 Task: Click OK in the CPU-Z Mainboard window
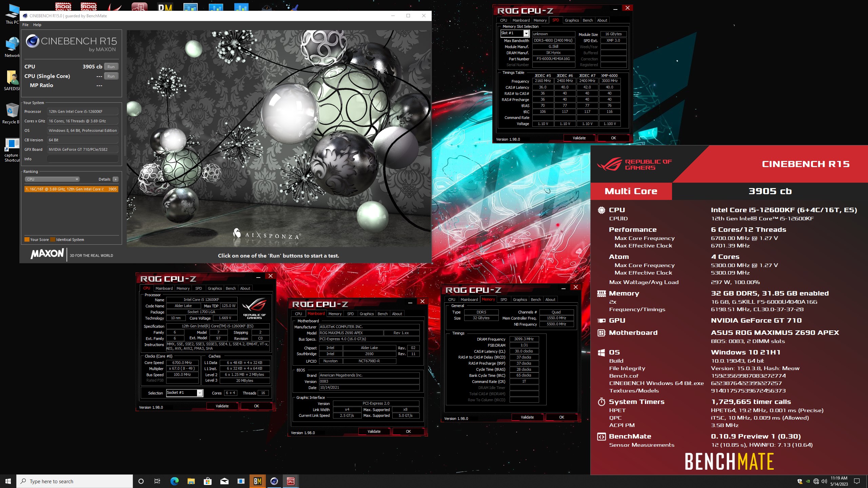408,431
